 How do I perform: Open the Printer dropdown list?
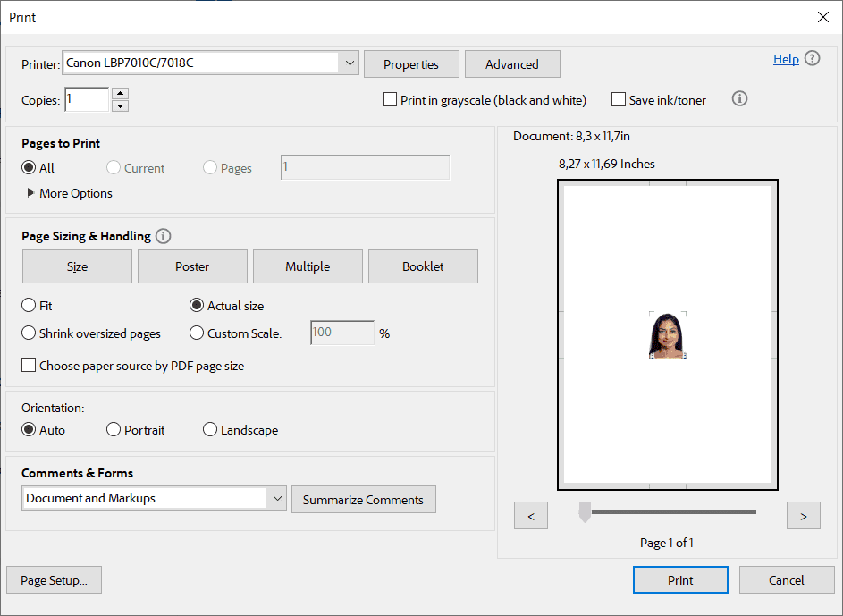point(349,63)
